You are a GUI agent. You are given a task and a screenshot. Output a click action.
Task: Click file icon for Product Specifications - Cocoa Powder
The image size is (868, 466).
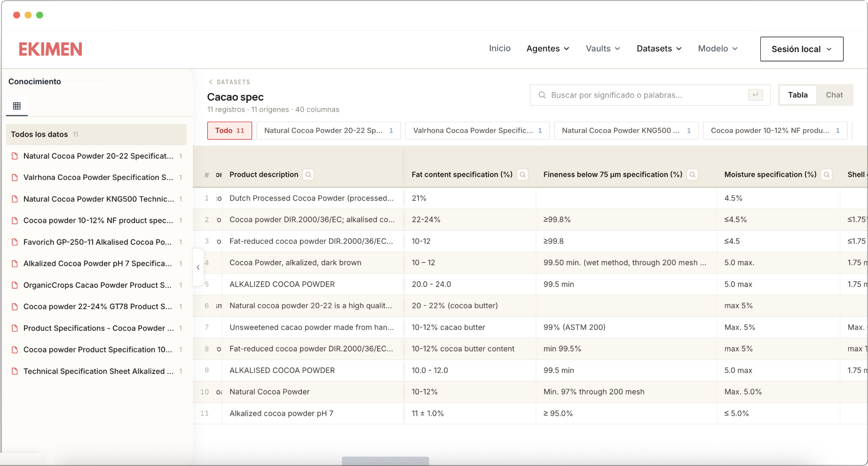point(15,328)
